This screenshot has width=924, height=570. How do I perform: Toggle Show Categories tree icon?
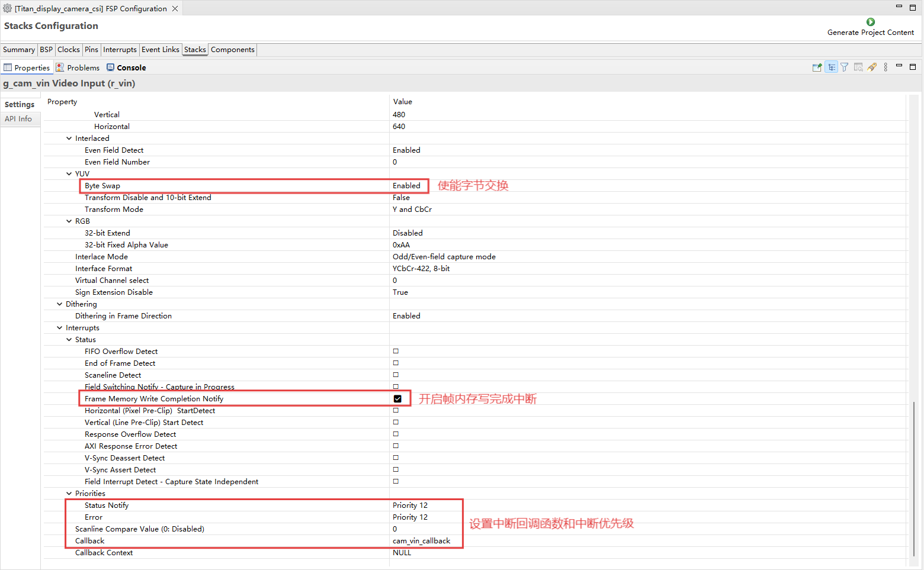[x=832, y=67]
